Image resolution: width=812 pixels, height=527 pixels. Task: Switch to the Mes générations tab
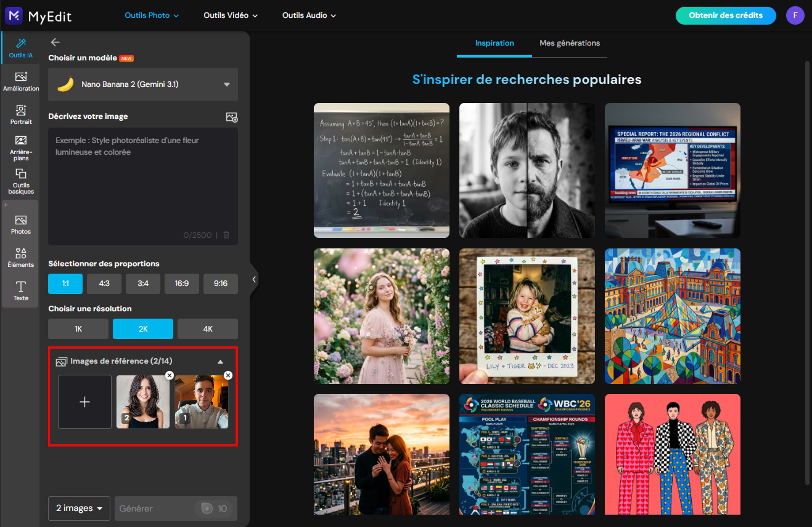click(x=569, y=43)
